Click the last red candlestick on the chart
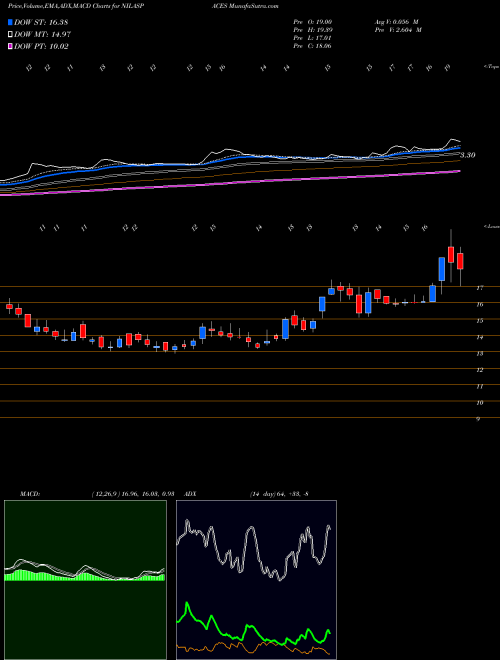This screenshot has height=660, width=500. (460, 261)
